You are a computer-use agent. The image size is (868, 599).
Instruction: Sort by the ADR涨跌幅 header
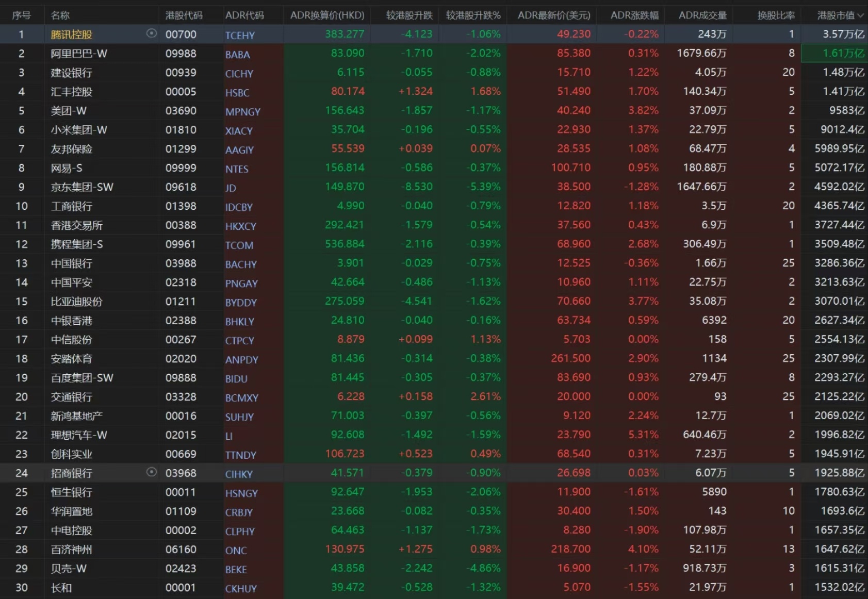point(634,15)
